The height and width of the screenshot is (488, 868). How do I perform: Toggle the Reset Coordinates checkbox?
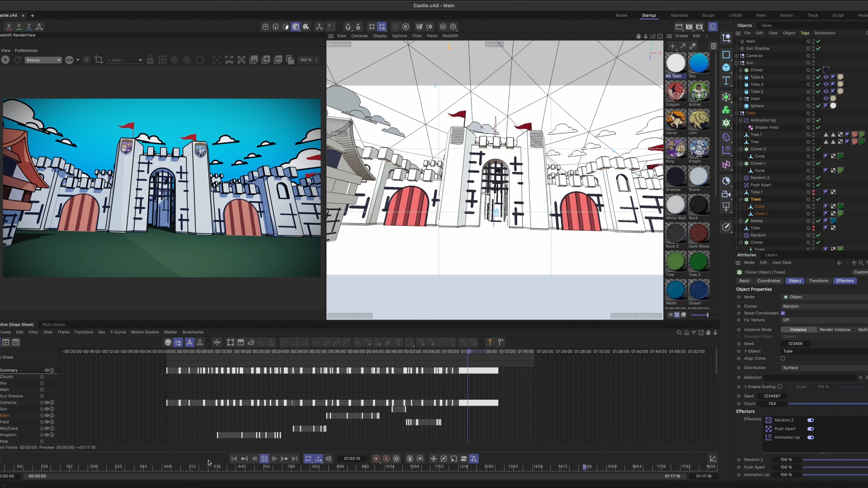(783, 313)
